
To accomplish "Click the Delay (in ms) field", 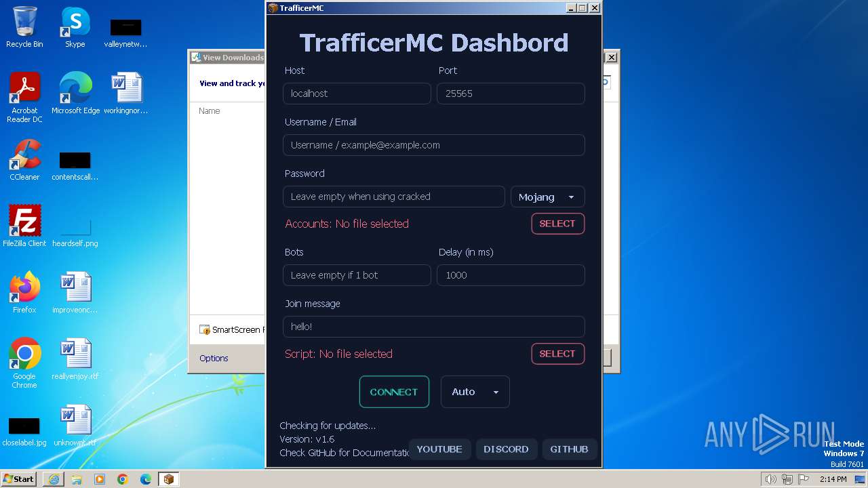I will point(511,275).
